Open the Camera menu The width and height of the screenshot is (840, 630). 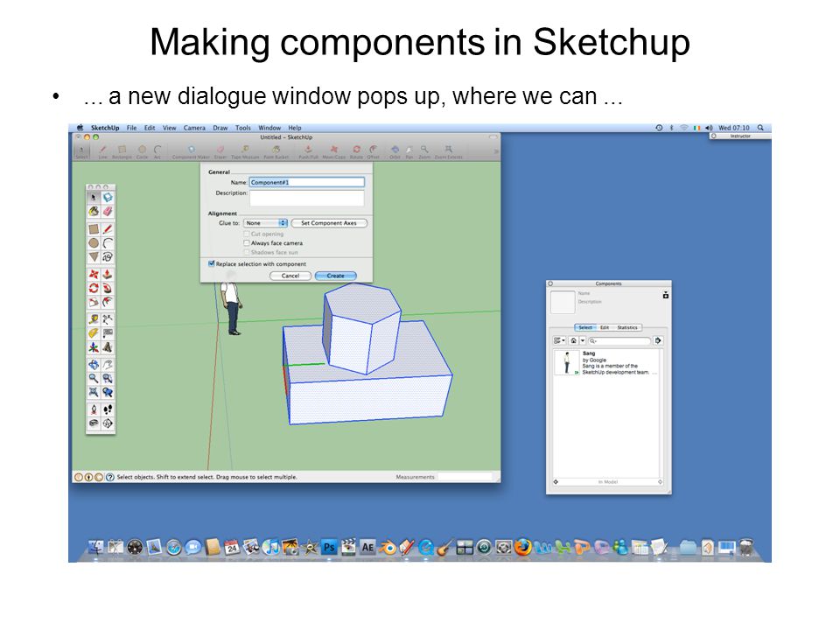(x=194, y=128)
